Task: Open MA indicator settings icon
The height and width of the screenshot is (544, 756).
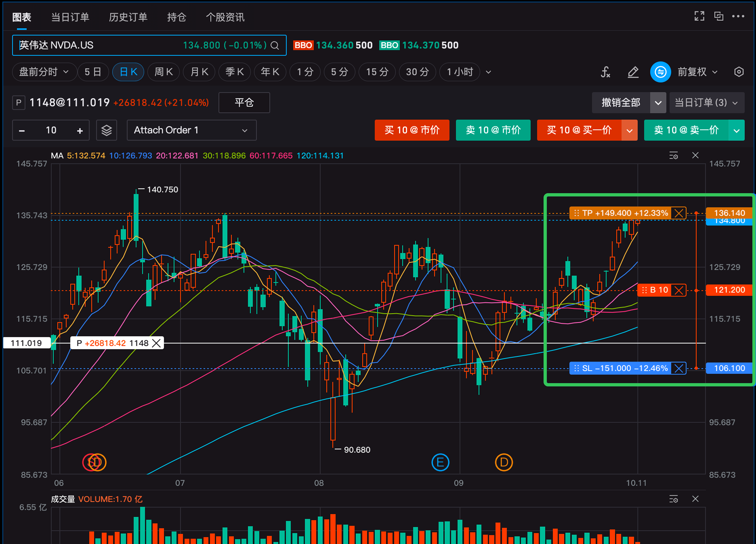Action: [673, 155]
